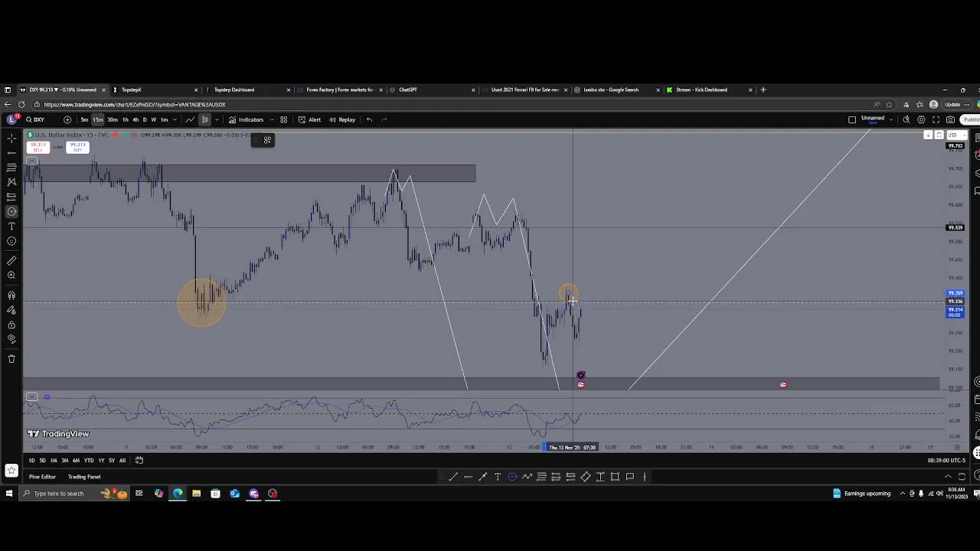The width and height of the screenshot is (980, 551).
Task: Collapse the bottom panel chevron
Action: [948, 476]
